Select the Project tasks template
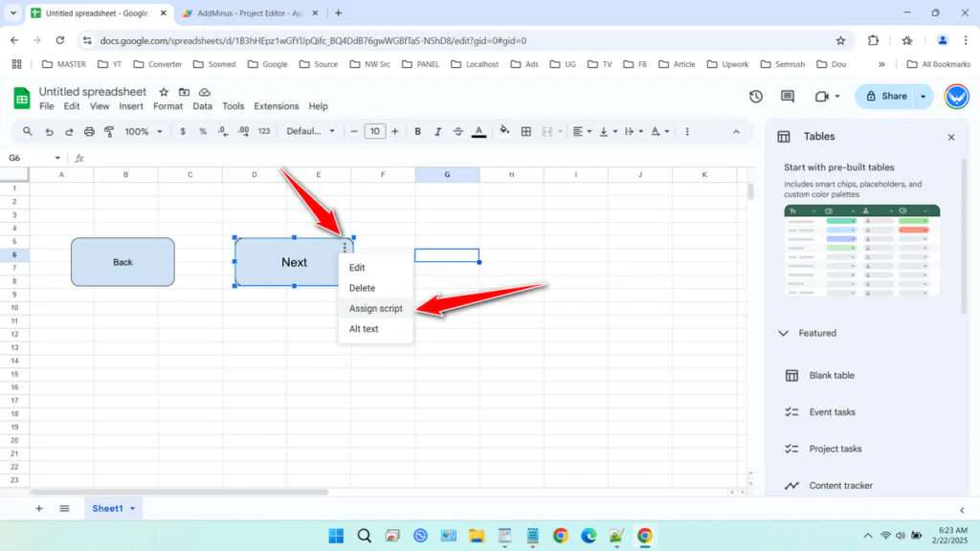Image resolution: width=980 pixels, height=551 pixels. click(x=835, y=449)
